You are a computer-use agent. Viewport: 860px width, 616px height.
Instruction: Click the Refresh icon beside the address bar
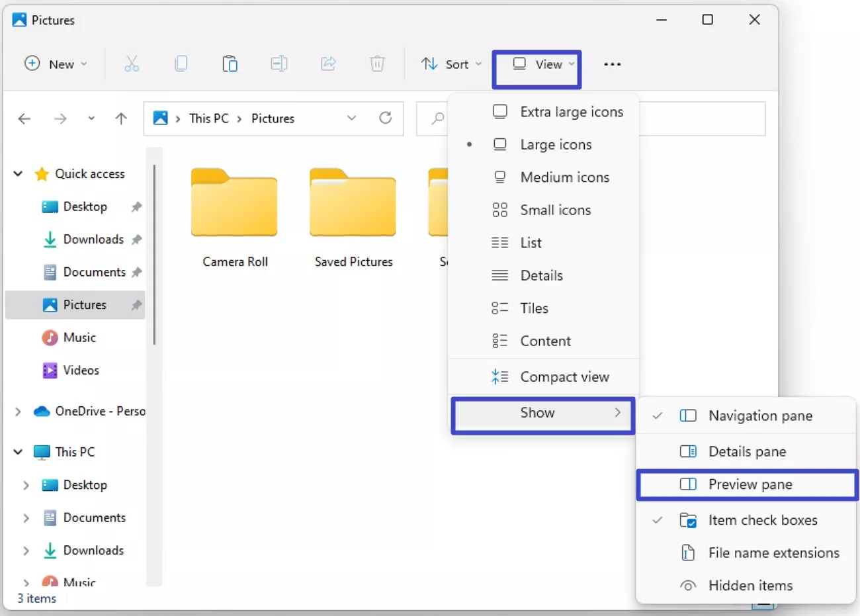(x=386, y=118)
